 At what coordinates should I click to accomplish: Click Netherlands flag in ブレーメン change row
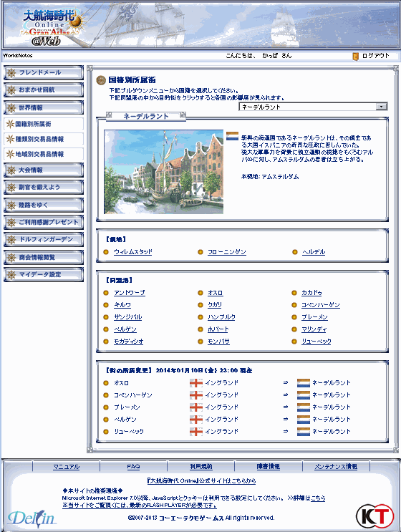point(304,407)
